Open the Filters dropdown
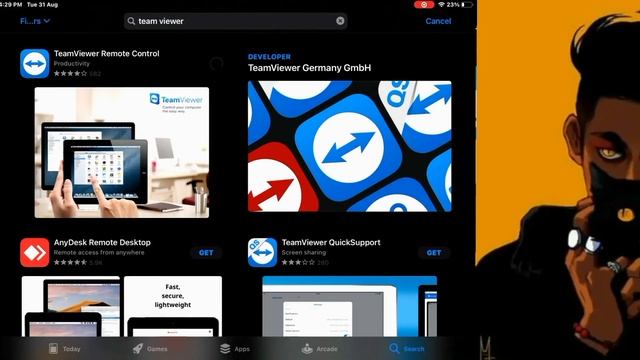640x360 pixels. [35, 21]
